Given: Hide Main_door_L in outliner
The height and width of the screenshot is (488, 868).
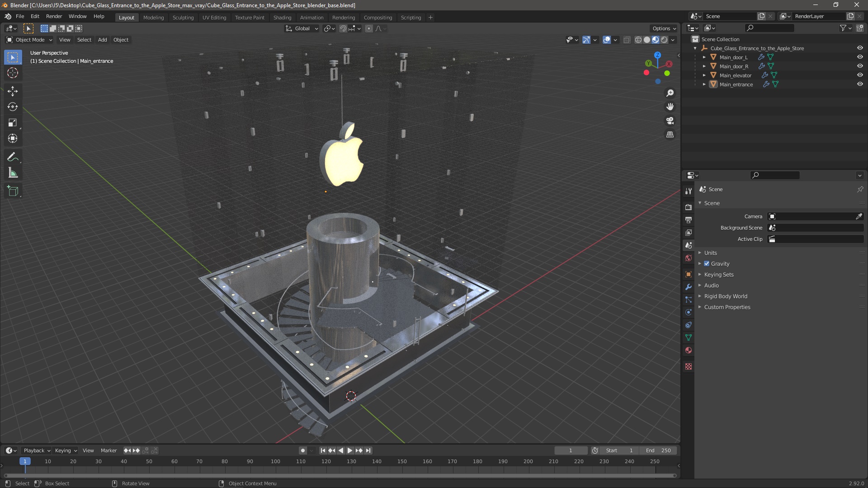Looking at the screenshot, I should click(x=860, y=57).
